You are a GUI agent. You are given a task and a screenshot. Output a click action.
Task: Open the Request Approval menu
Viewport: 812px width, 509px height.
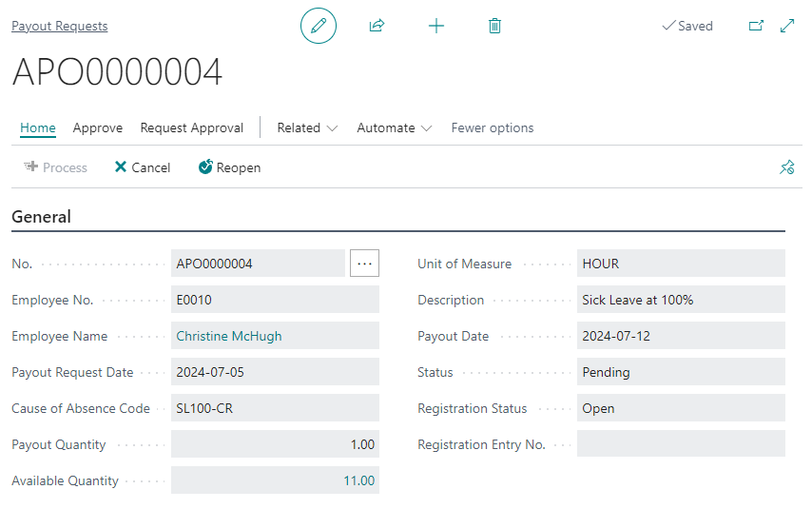(x=192, y=127)
